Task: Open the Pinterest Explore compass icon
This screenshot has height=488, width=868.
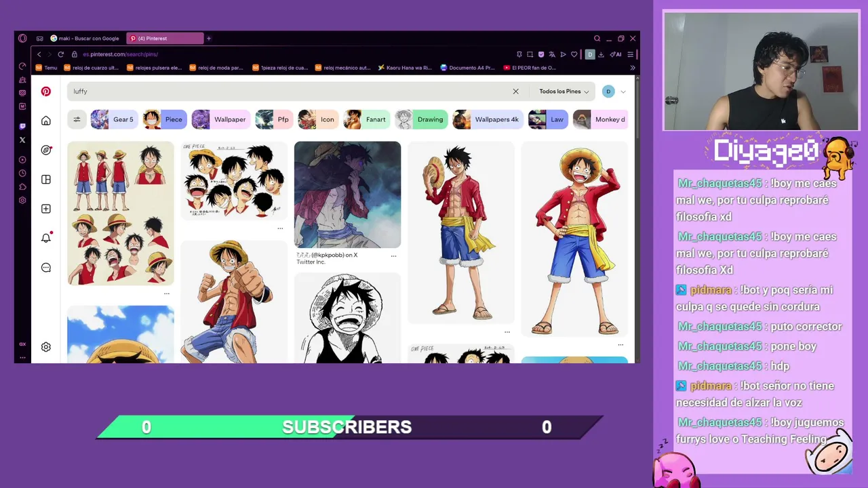Action: [46, 150]
